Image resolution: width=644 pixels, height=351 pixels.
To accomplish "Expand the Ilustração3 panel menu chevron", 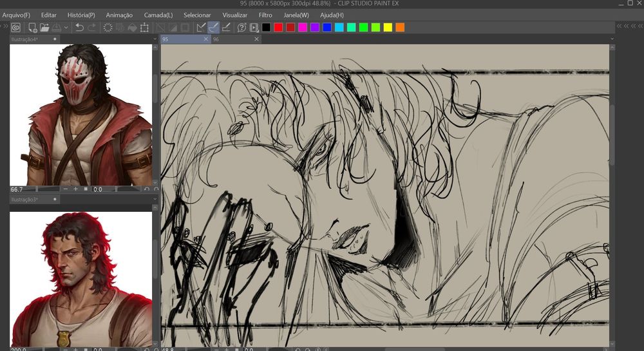I will (155, 200).
